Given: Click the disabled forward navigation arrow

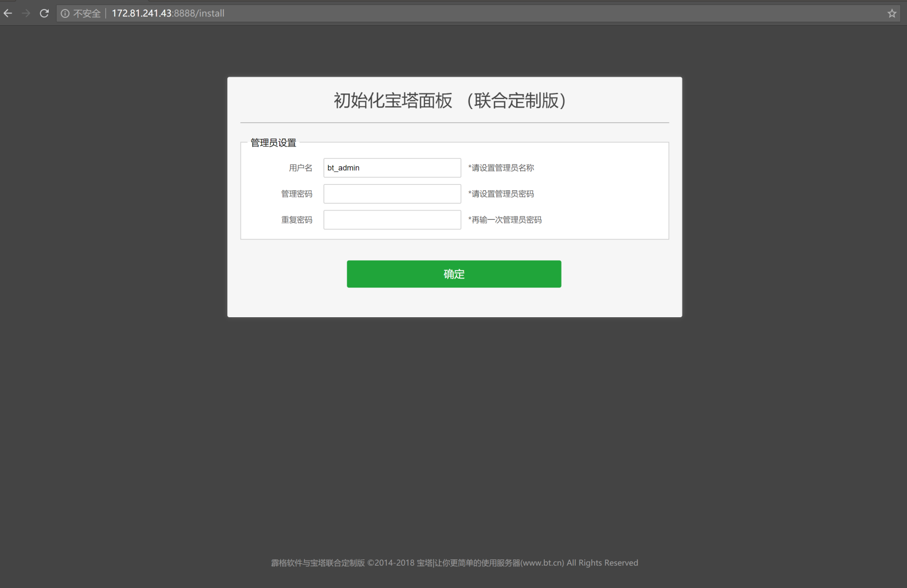Looking at the screenshot, I should (26, 13).
